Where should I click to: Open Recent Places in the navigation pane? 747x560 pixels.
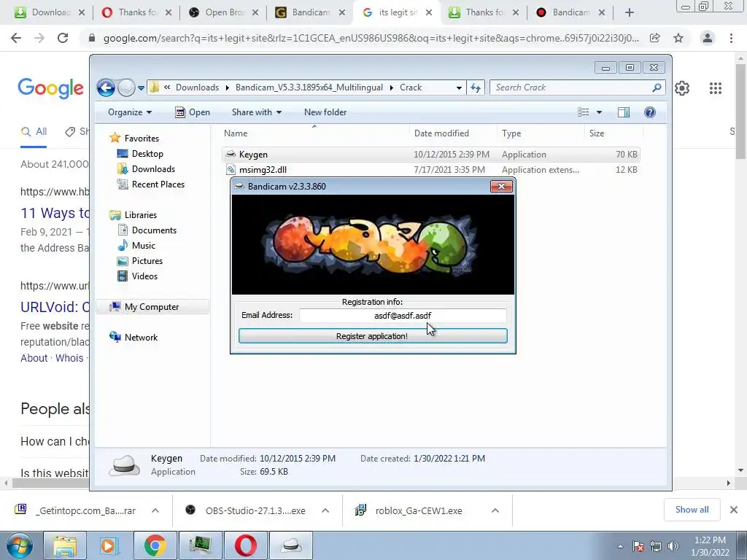point(158,184)
